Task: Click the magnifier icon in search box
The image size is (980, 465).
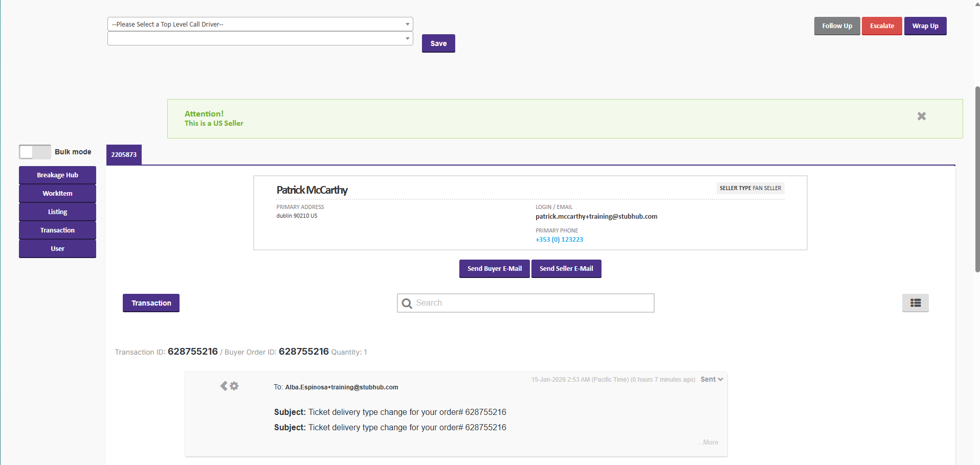Action: [x=407, y=304]
